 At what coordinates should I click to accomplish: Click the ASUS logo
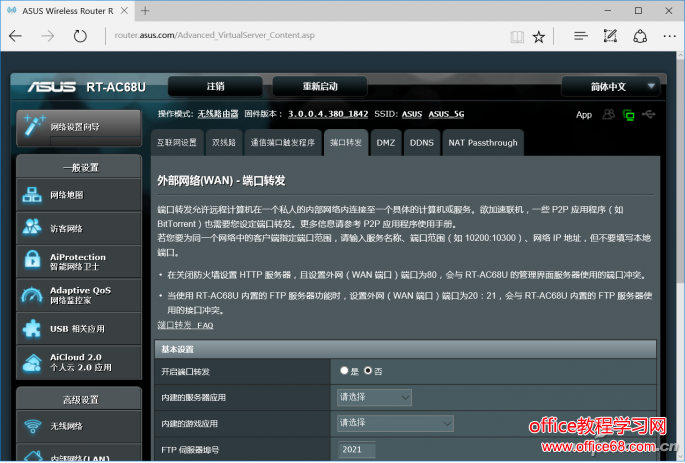coord(52,87)
